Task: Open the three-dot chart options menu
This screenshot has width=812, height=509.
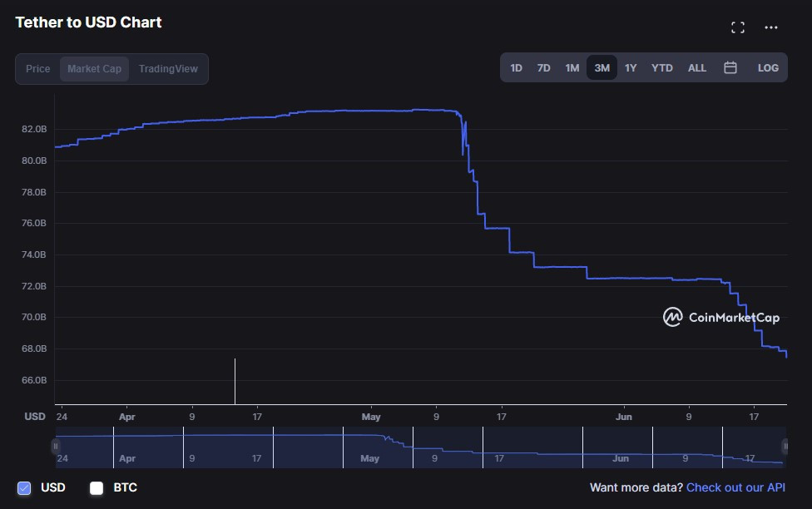Action: click(770, 27)
